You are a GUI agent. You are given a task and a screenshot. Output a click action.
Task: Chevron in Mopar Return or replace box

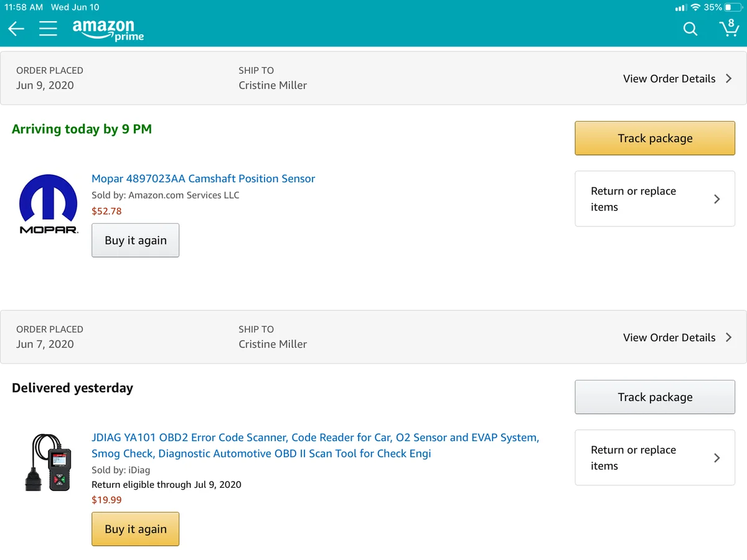point(717,199)
